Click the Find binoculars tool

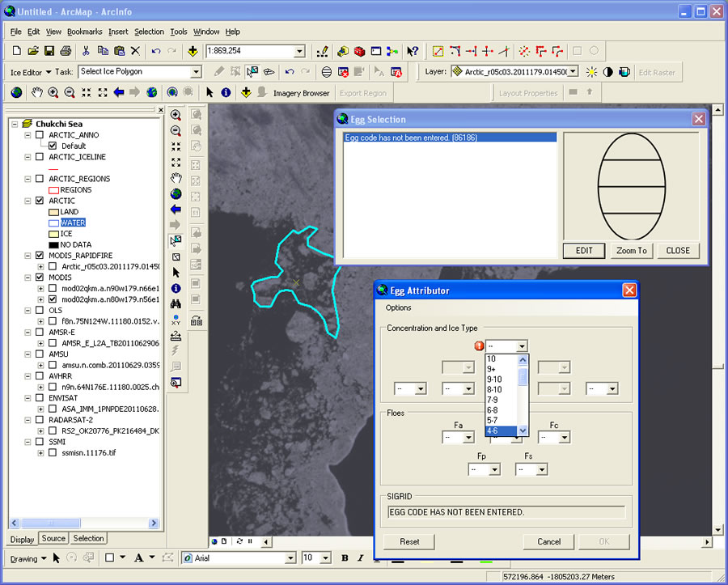176,304
